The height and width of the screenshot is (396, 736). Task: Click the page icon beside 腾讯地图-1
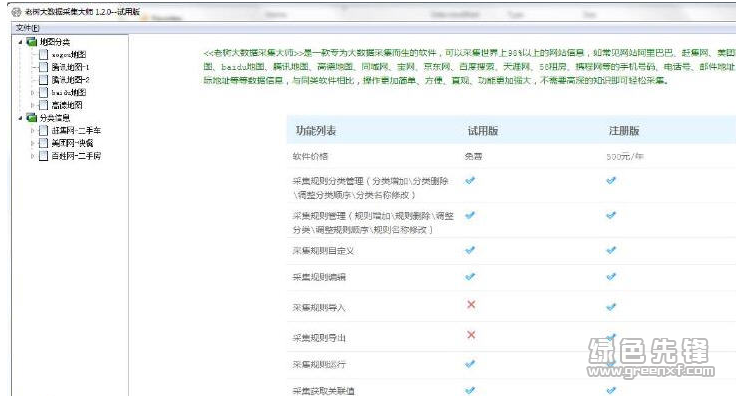(x=44, y=67)
